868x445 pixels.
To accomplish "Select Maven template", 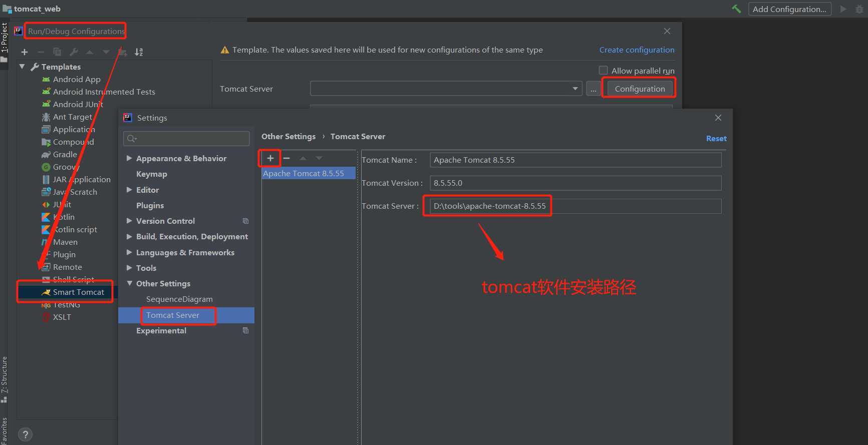I will 65,242.
